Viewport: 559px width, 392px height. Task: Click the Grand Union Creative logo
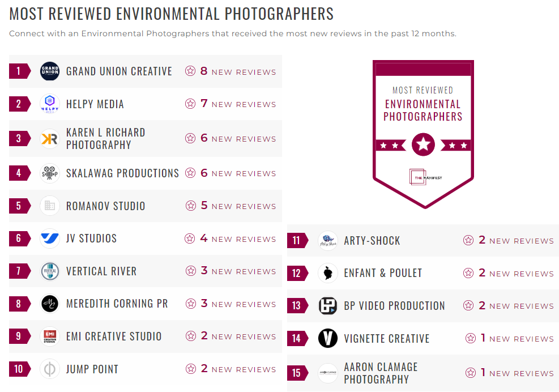[x=49, y=71]
